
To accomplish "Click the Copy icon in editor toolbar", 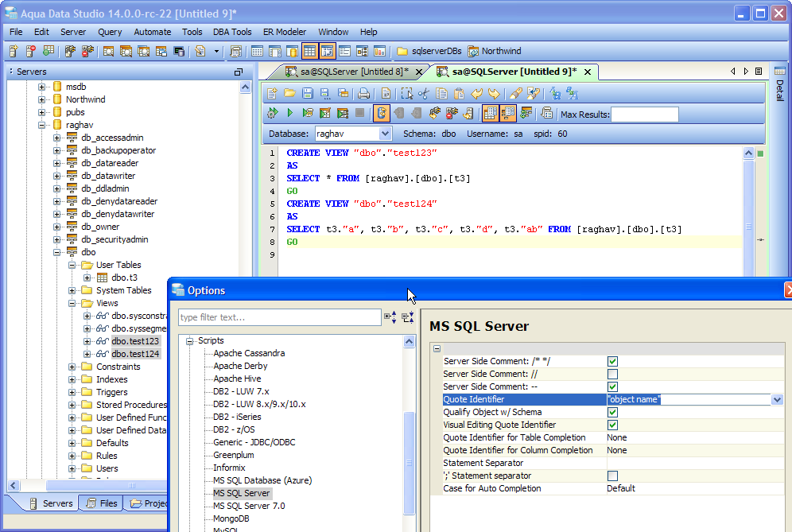I will [441, 94].
